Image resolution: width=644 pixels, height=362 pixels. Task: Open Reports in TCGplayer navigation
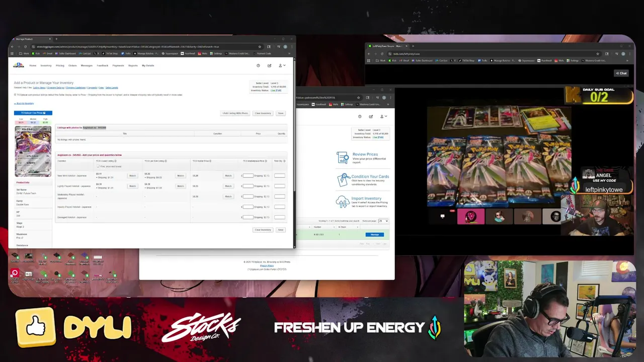point(133,65)
